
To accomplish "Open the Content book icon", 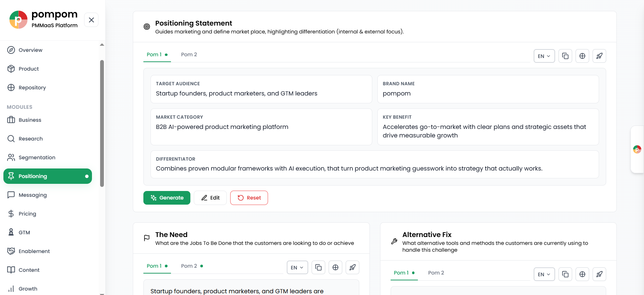I will (x=11, y=270).
